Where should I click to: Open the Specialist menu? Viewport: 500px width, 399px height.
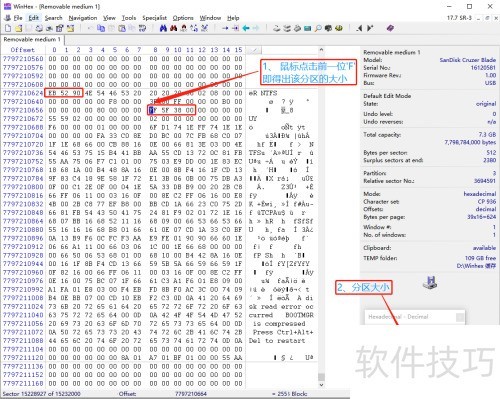154,18
